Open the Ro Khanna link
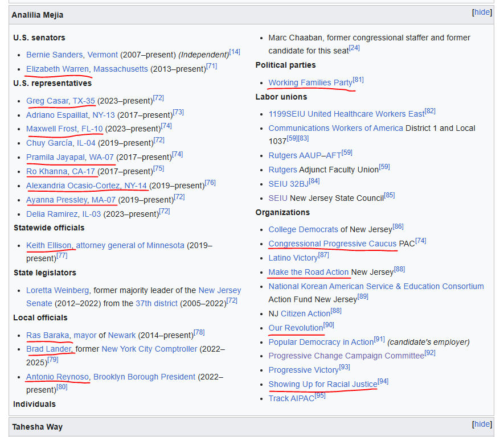 click(x=47, y=171)
